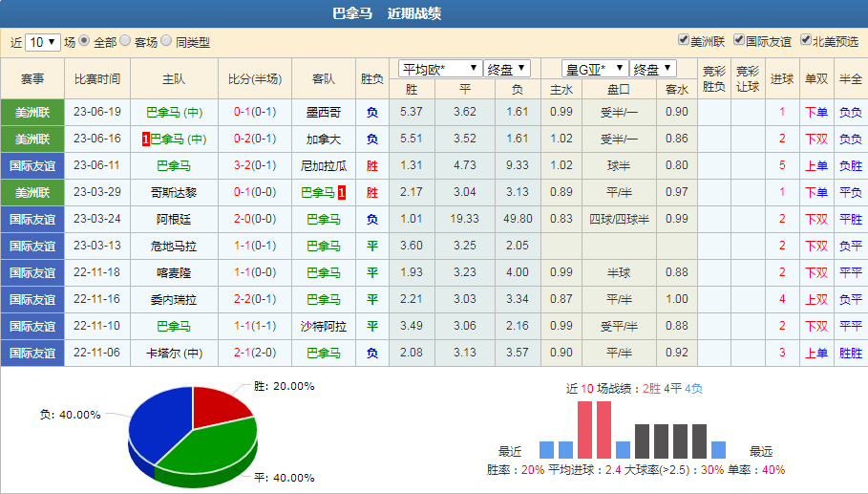This screenshot has height=494, width=868.
Task: Disable the 北美预选 checkbox
Action: [805, 40]
